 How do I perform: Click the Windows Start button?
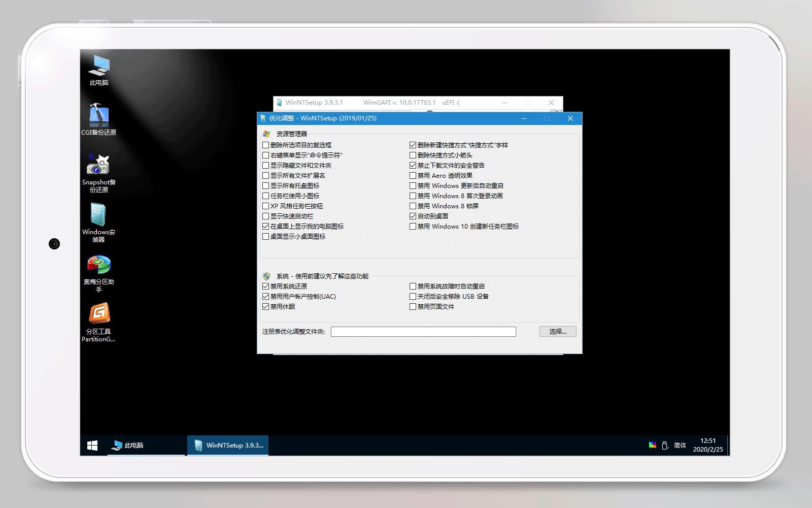[x=92, y=445]
